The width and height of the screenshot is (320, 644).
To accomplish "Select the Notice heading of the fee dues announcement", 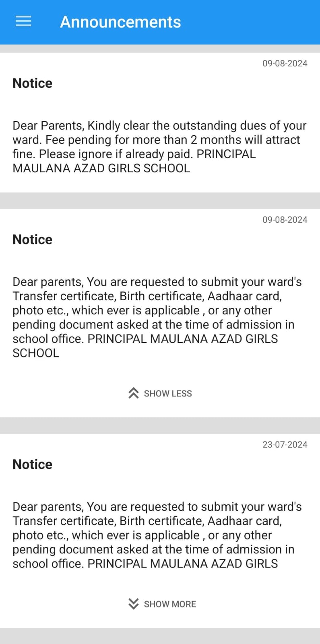I will coord(33,83).
